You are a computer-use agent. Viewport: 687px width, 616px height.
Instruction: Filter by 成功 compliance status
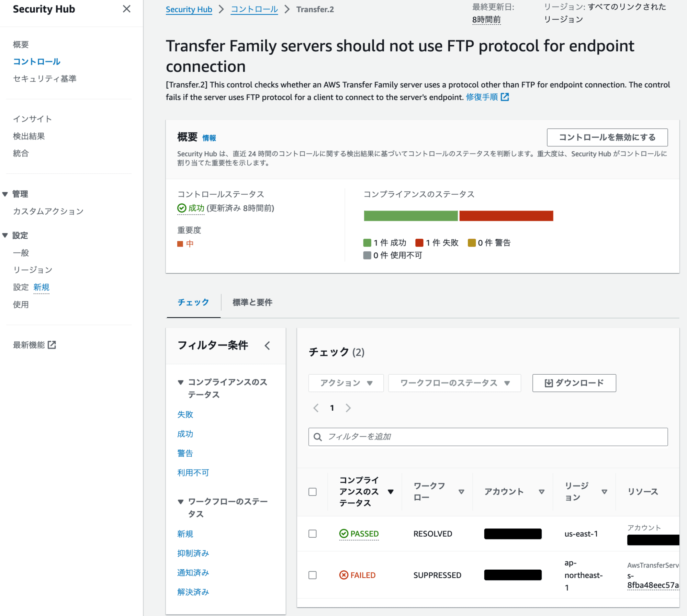point(185,434)
